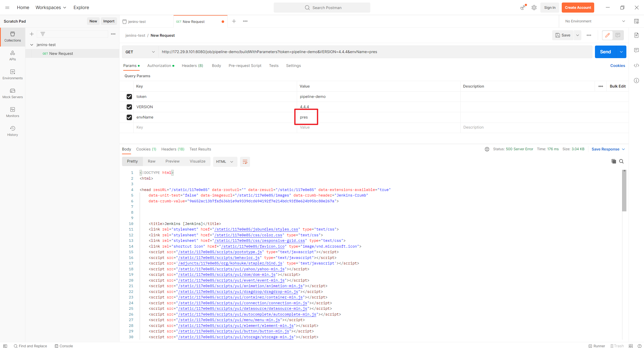This screenshot has height=348, width=644.
Task: Open the Monitors sidebar section
Action: point(13,112)
